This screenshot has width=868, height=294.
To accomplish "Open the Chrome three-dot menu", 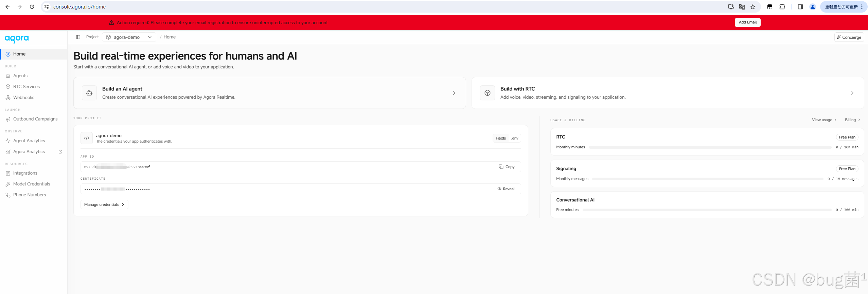I will point(862,7).
